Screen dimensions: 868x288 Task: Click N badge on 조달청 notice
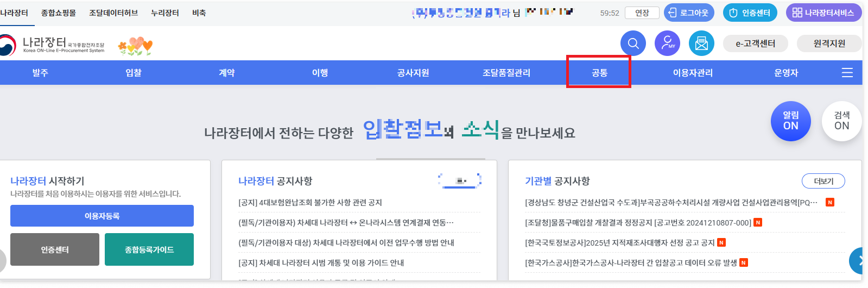pyautogui.click(x=758, y=223)
